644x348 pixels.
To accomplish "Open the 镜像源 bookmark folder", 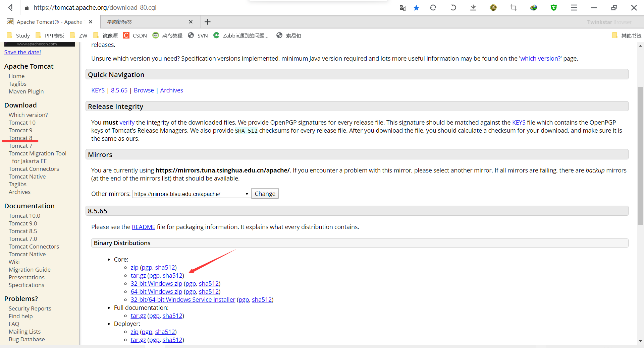I will [106, 36].
